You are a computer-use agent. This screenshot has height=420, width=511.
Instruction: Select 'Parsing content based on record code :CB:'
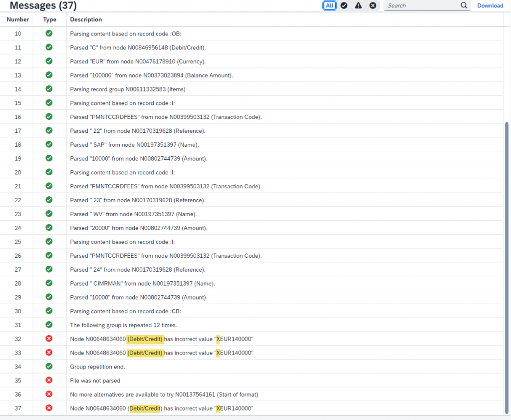(125, 311)
